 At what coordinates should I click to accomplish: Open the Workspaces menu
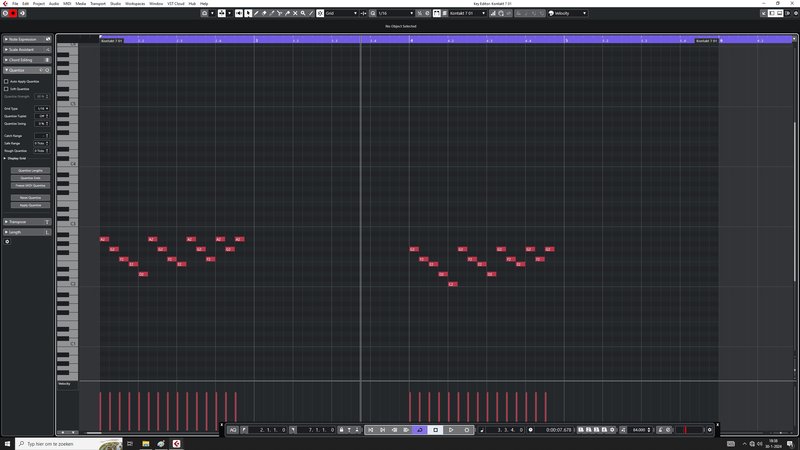[135, 4]
